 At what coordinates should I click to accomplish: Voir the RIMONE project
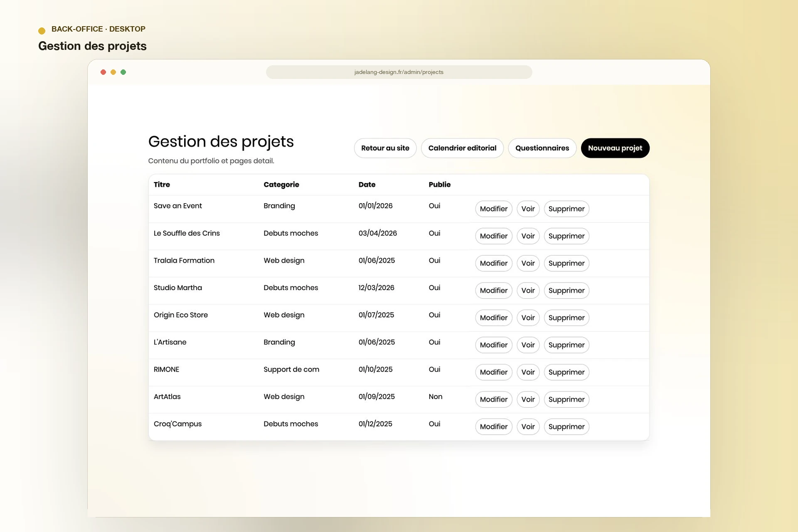[x=528, y=372]
